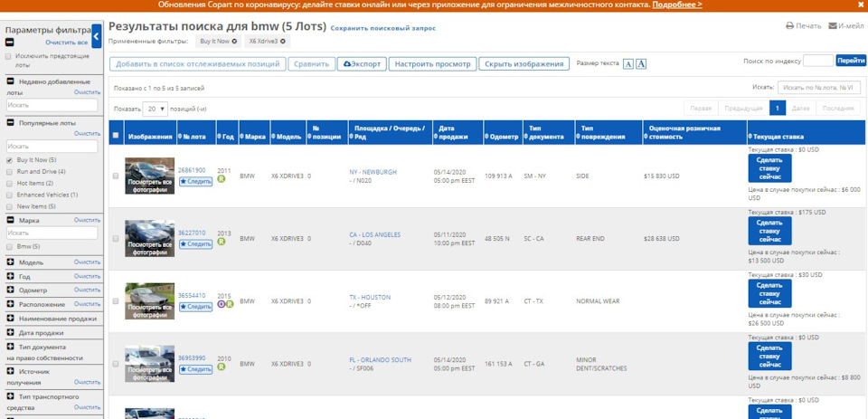Image resolution: width=868 pixels, height=419 pixels.
Task: Go to page 1 in pagination
Action: [x=778, y=109]
